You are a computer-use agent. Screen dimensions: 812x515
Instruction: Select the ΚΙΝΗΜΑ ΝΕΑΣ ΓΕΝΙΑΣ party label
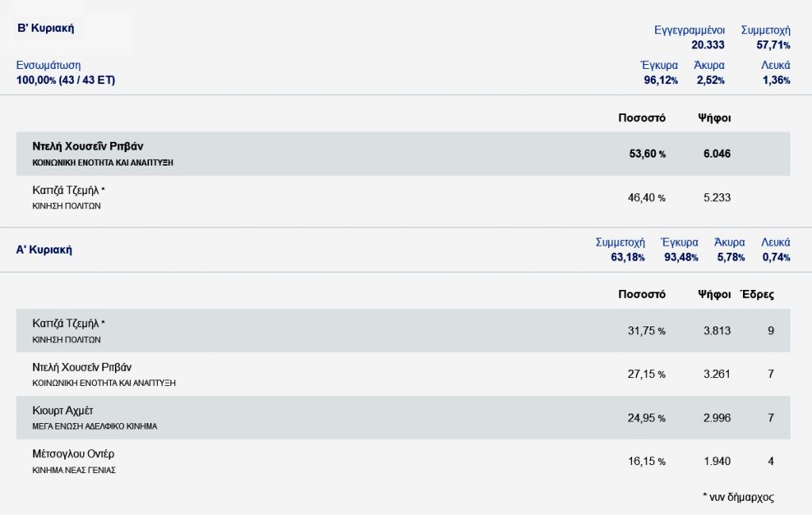pos(75,470)
